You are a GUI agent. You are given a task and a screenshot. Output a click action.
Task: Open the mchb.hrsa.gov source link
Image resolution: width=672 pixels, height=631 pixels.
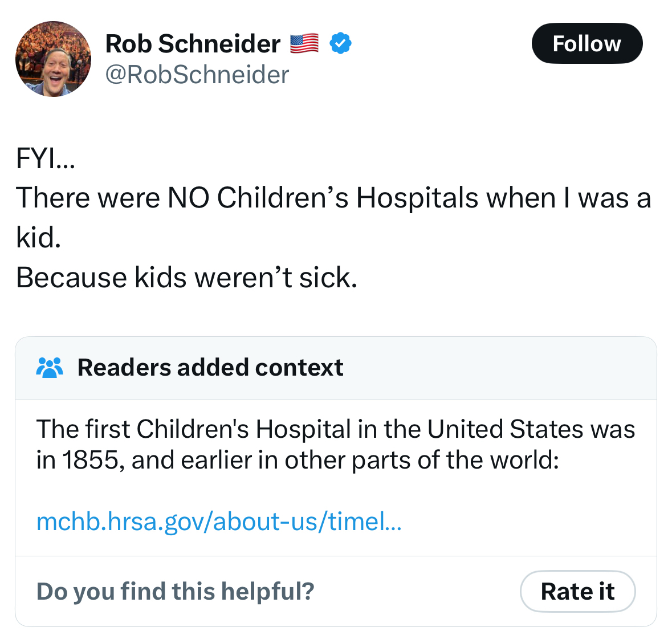click(219, 521)
